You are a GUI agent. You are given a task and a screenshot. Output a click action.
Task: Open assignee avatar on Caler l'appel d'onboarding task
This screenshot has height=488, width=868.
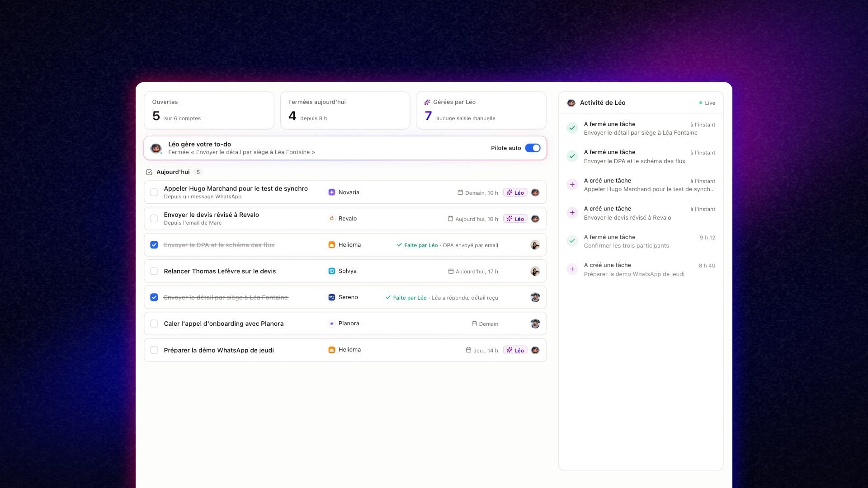(535, 324)
